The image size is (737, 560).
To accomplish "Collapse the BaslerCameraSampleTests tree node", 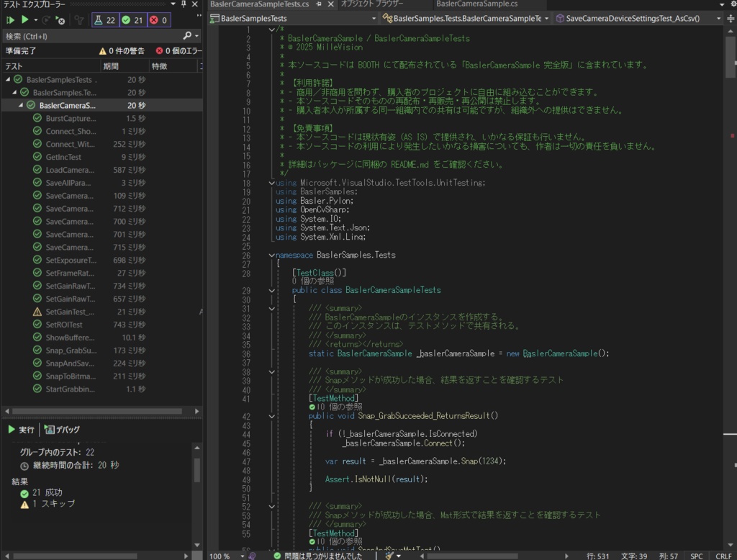I will click(x=22, y=105).
